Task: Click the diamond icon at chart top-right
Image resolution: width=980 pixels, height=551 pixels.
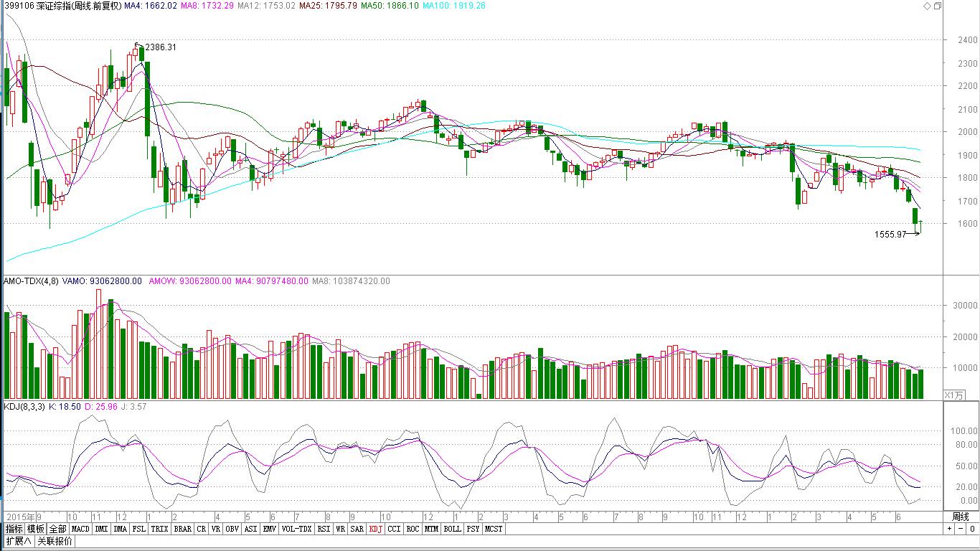Action: 927,6
